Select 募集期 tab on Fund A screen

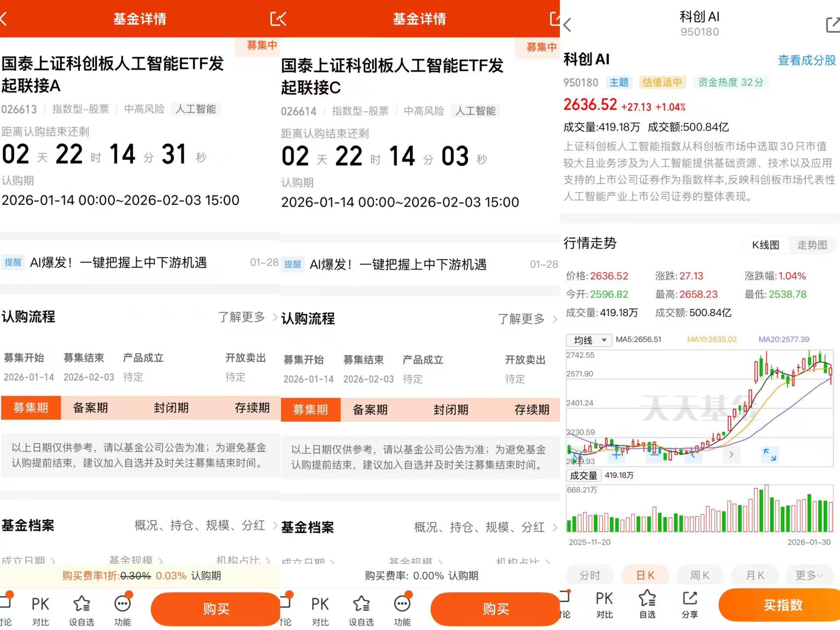(31, 408)
